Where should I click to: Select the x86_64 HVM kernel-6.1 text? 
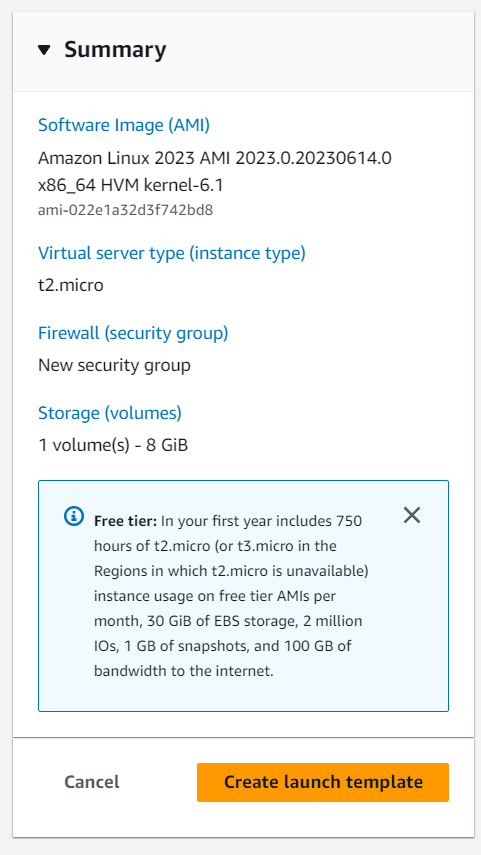pos(131,185)
